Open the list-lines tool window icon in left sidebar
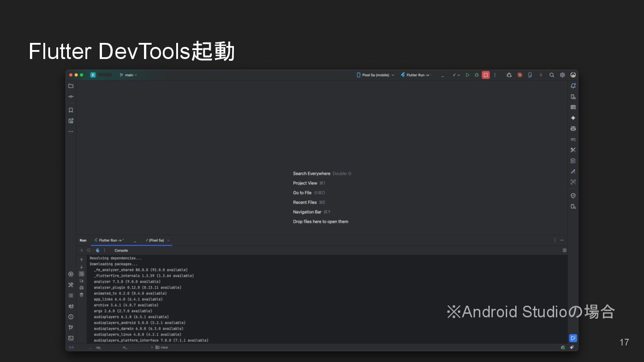The height and width of the screenshot is (362, 644). pos(71,295)
